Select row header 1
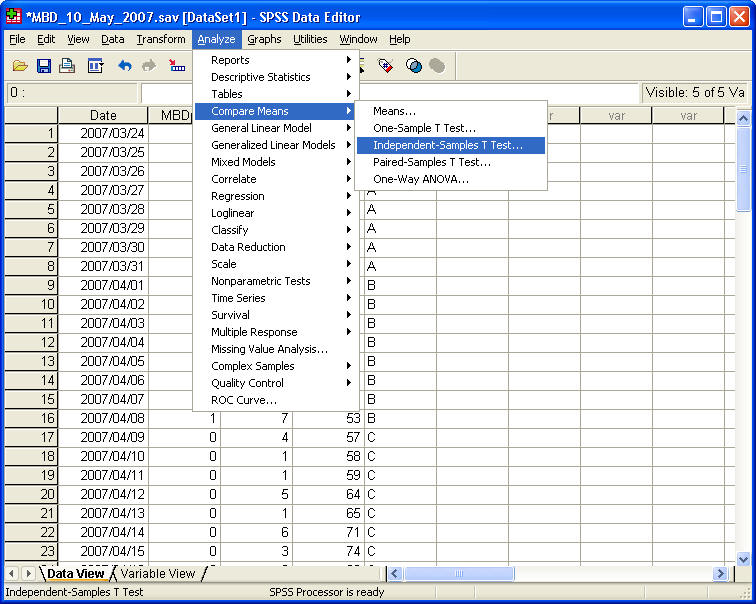The image size is (756, 604). pyautogui.click(x=30, y=133)
